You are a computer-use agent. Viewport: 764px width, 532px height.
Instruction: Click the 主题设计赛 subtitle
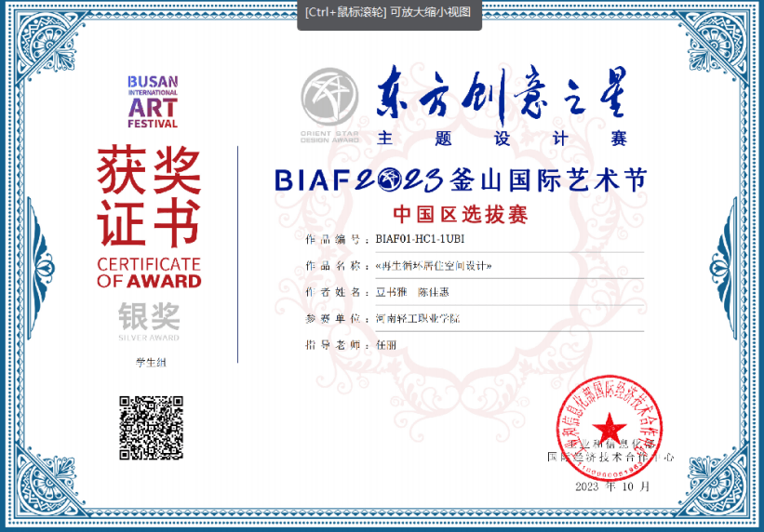tap(502, 139)
